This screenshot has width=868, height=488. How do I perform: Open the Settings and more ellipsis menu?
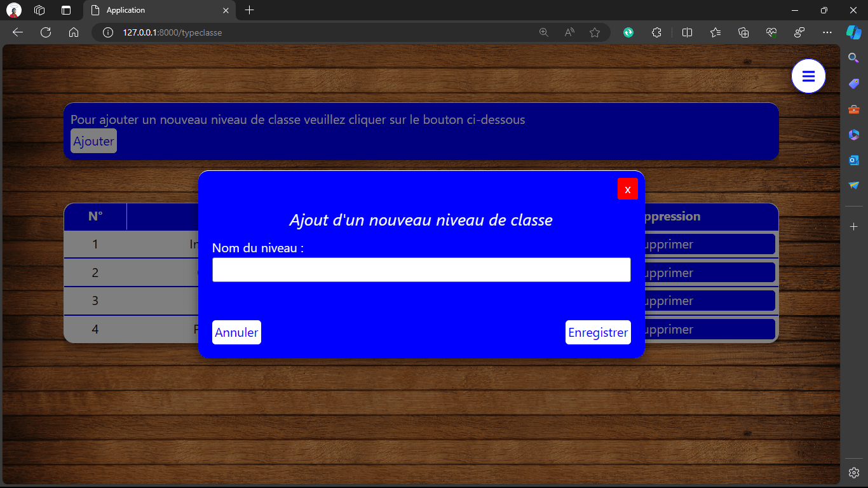pyautogui.click(x=827, y=32)
